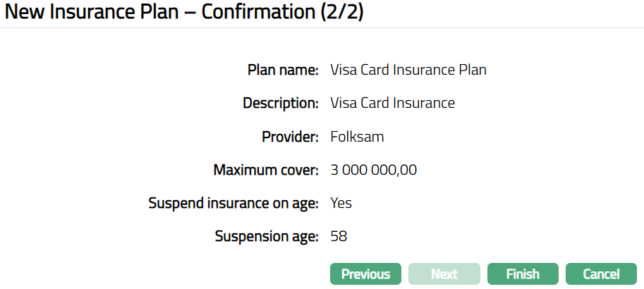
Task: Click the 'Suspend insurance on age:' label
Action: 233,203
